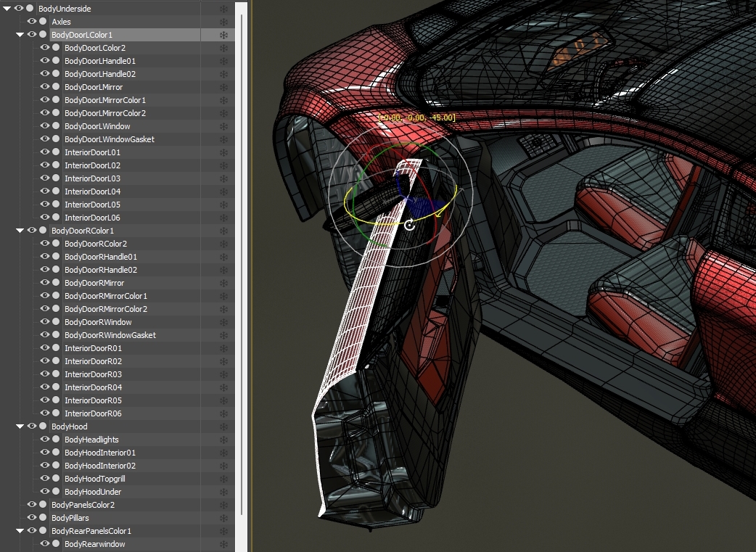
Task: Hide BodyPillars using eye icon
Action: click(32, 517)
